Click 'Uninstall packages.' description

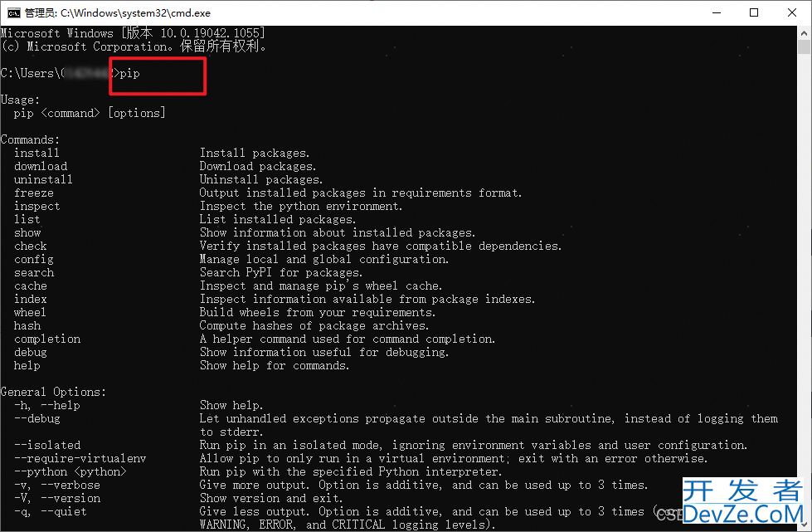click(261, 180)
